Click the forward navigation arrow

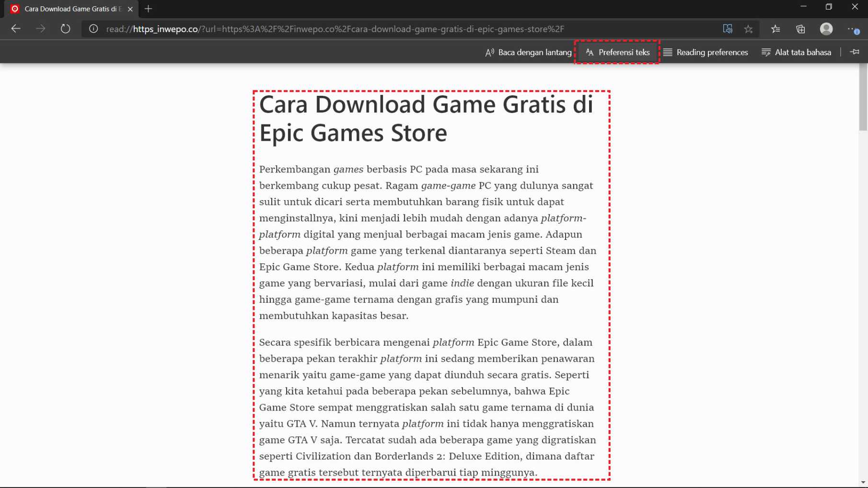pyautogui.click(x=41, y=29)
